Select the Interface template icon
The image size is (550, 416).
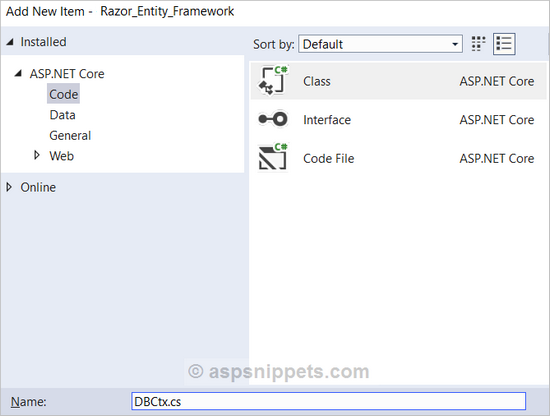coord(273,119)
